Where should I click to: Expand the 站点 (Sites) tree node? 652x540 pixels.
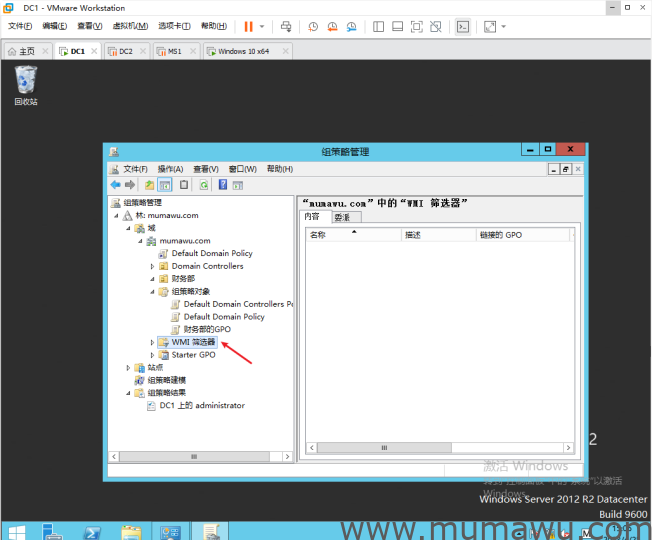pyautogui.click(x=129, y=368)
